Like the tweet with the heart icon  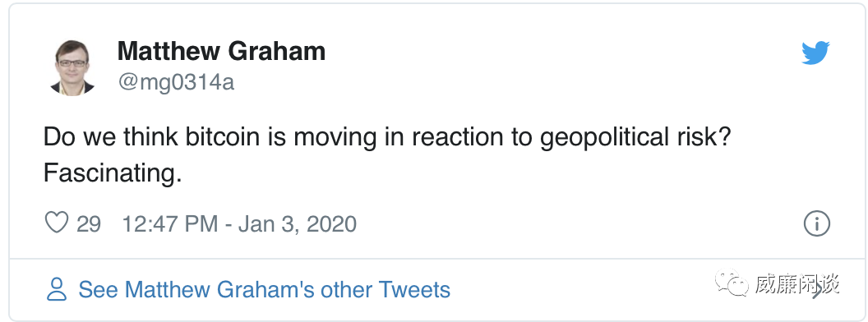point(56,223)
